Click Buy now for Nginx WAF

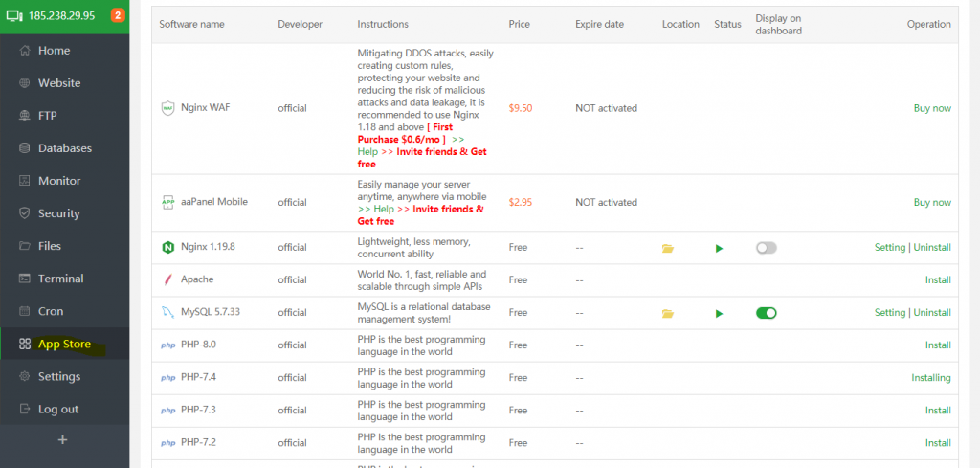click(931, 108)
